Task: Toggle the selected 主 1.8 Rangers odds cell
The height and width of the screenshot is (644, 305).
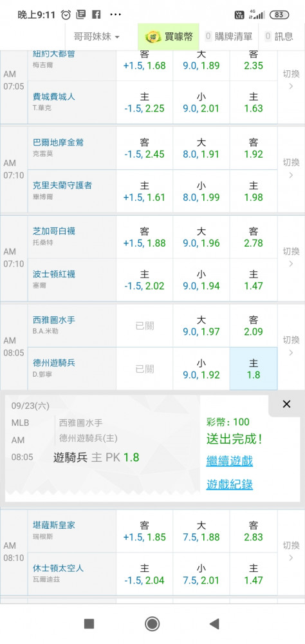Action: coord(254,368)
